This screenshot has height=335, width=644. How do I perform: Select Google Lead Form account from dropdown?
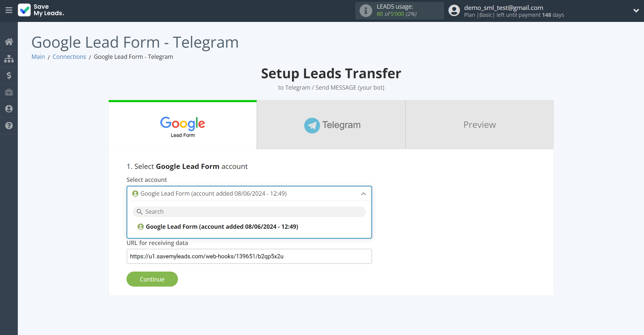click(x=249, y=226)
